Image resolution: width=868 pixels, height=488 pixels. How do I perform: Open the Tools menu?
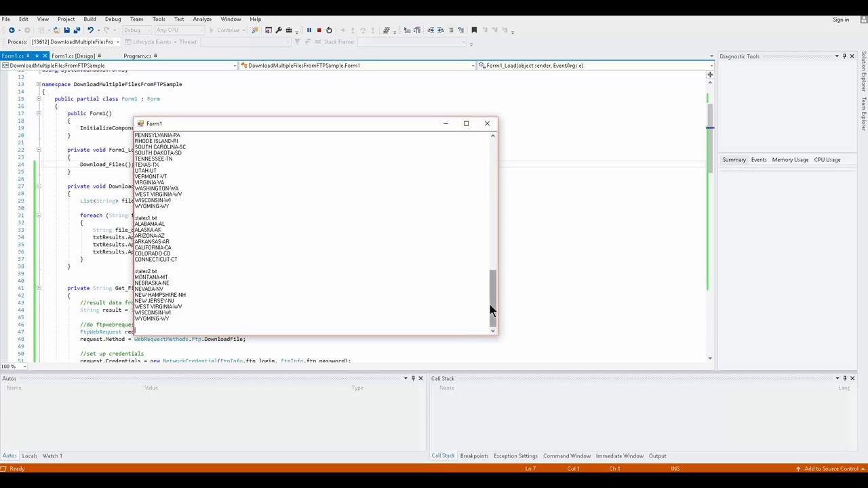point(159,19)
